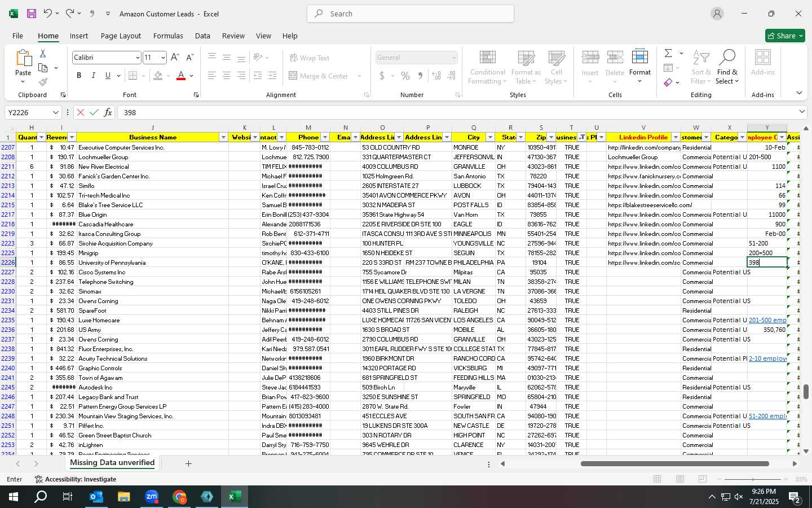
Task: Click Merge & Center button
Action: (319, 76)
